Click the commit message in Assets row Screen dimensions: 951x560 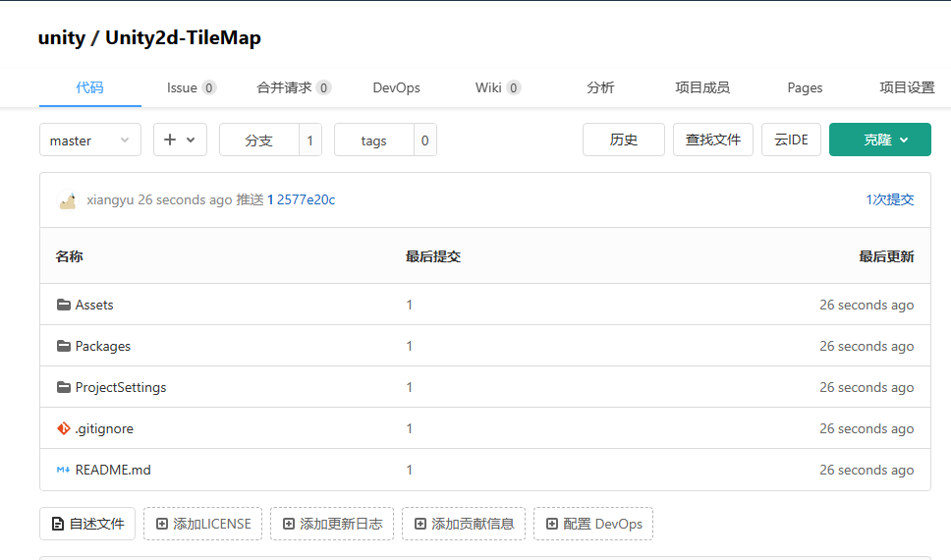410,305
